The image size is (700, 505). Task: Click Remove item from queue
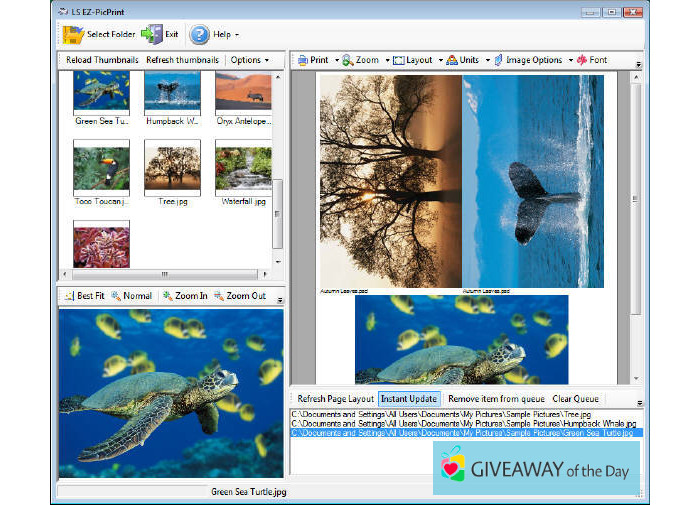tap(495, 399)
